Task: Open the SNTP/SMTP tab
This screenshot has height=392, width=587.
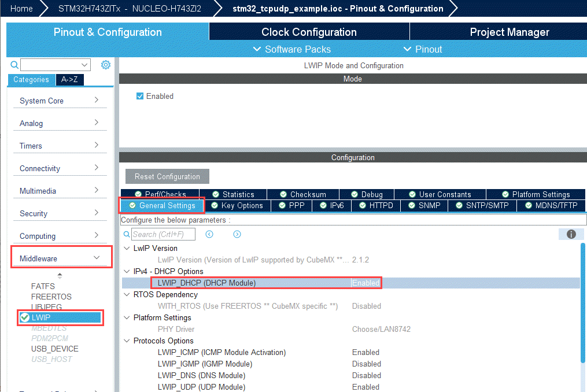Action: [482, 206]
